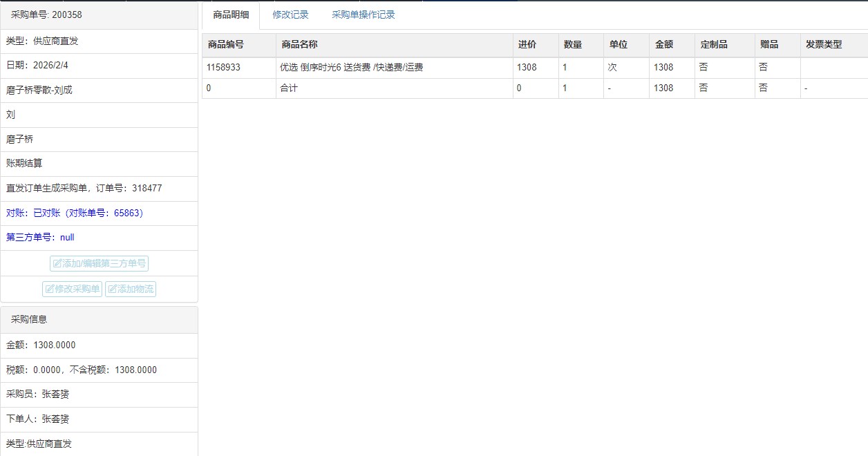The width and height of the screenshot is (868, 456).
Task: Select the 优选 倒序时光6 product name cell
Action: click(351, 68)
